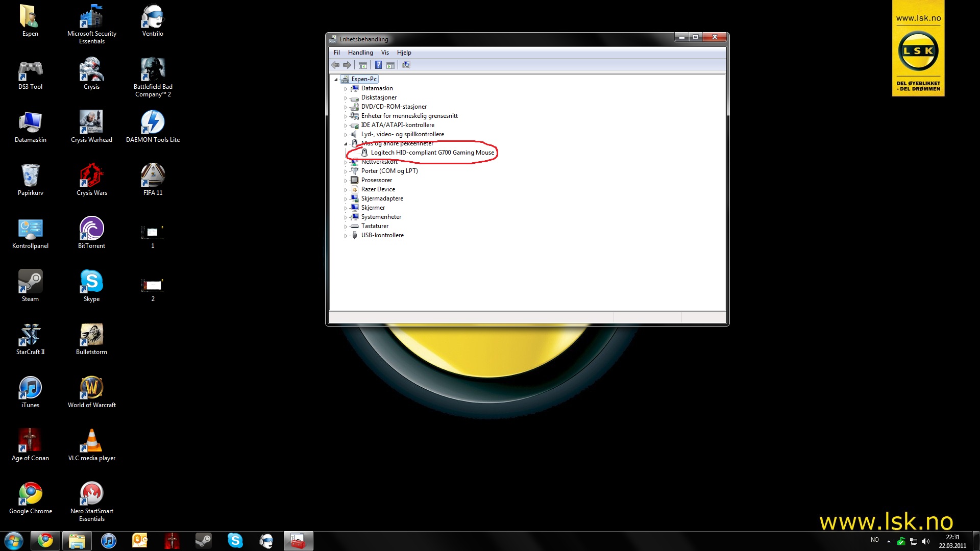Select the Prosessorer tree item
The height and width of the screenshot is (551, 980).
tap(377, 180)
